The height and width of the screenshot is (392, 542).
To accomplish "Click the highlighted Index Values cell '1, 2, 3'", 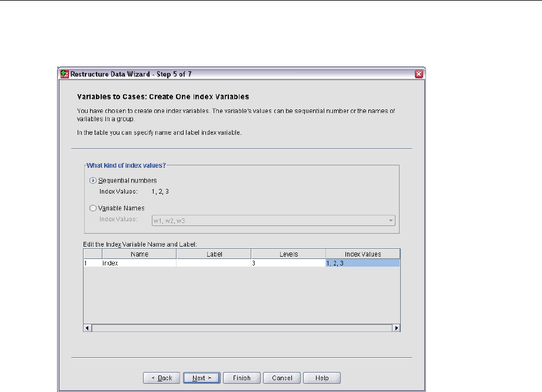I will 363,263.
